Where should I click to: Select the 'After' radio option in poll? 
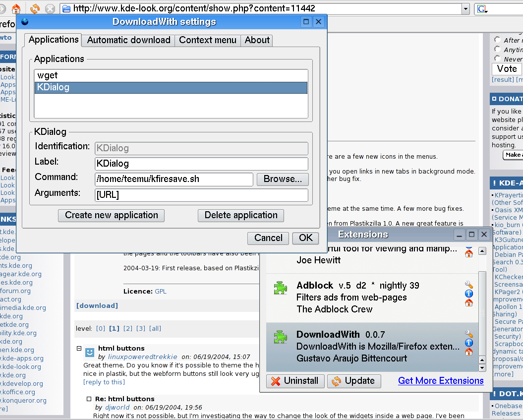point(497,40)
